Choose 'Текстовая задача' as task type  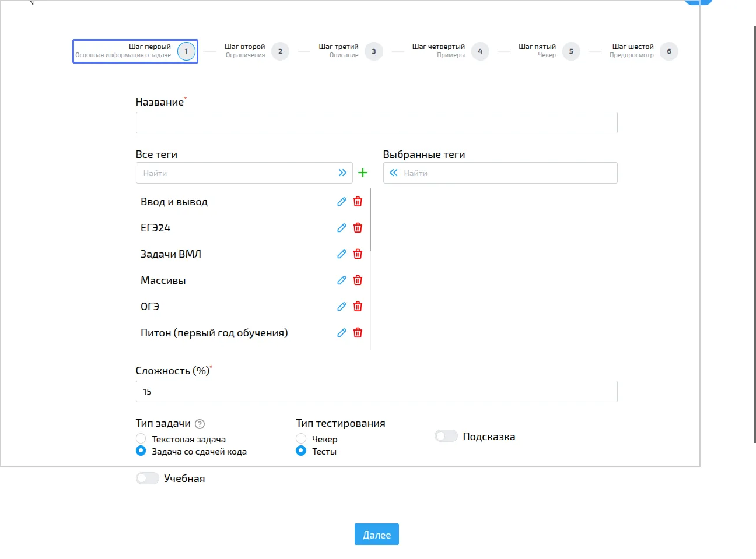point(141,438)
